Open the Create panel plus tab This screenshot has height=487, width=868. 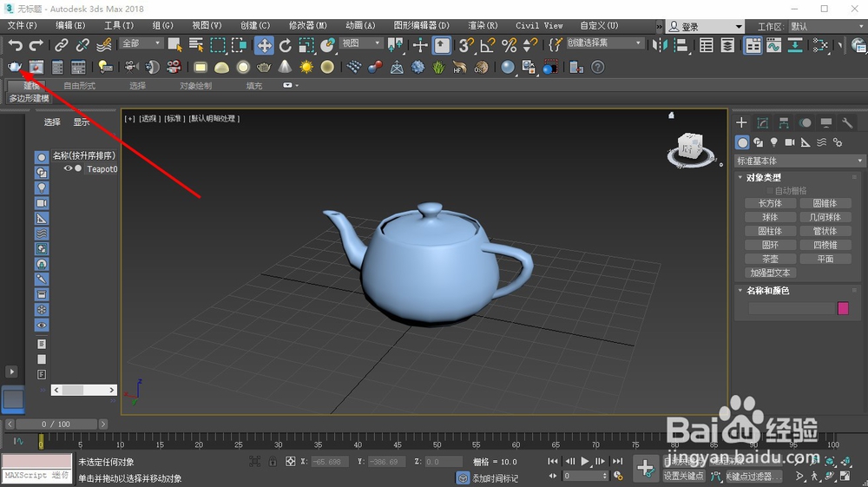pos(742,122)
